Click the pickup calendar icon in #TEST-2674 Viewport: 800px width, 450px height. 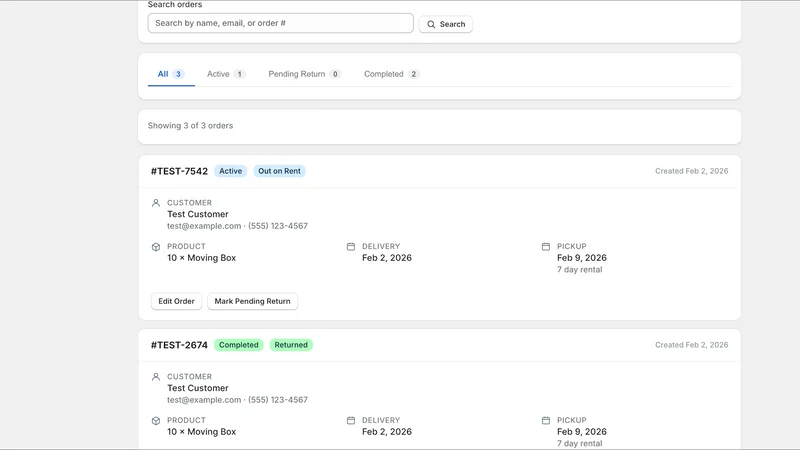click(x=545, y=420)
